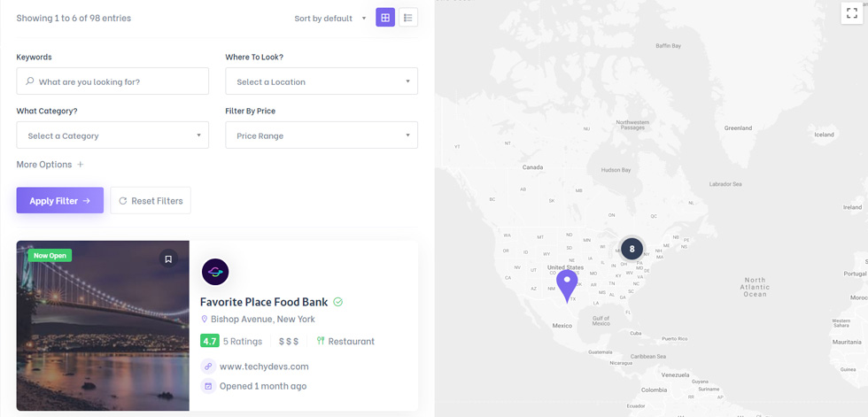Click Opened 1 month ago text
The width and height of the screenshot is (868, 417).
[x=263, y=386]
